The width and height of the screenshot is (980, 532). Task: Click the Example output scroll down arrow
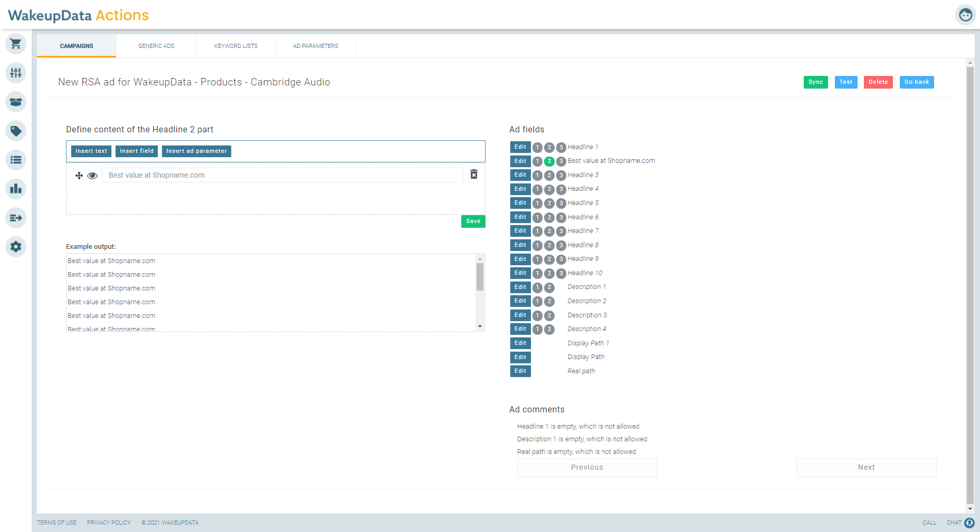pos(480,326)
